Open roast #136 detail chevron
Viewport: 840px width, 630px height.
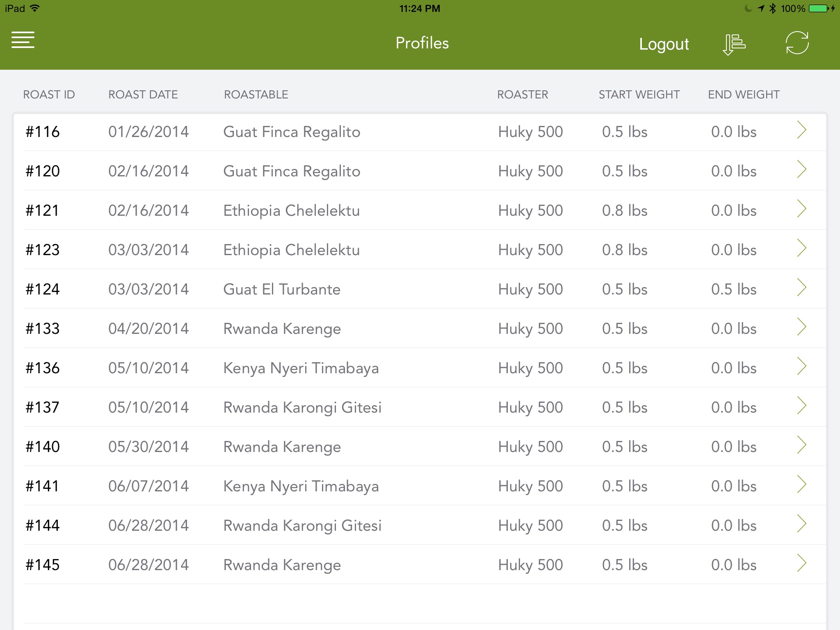pyautogui.click(x=801, y=366)
